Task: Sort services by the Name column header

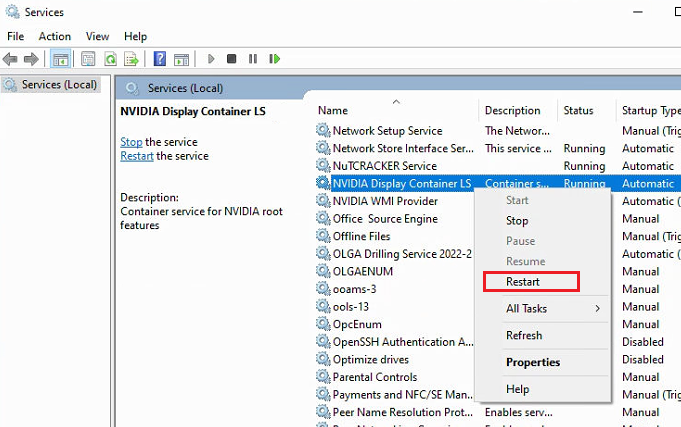Action: pyautogui.click(x=333, y=111)
